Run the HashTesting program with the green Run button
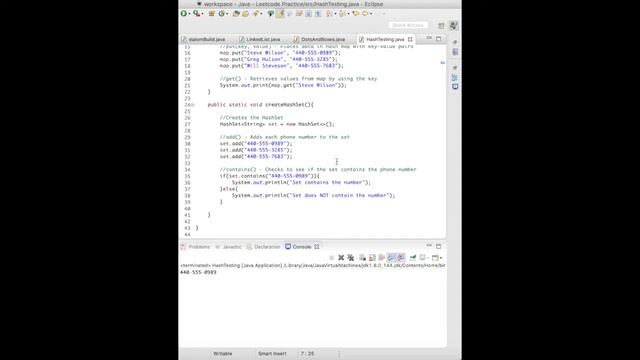640x360 pixels. [184, 13]
